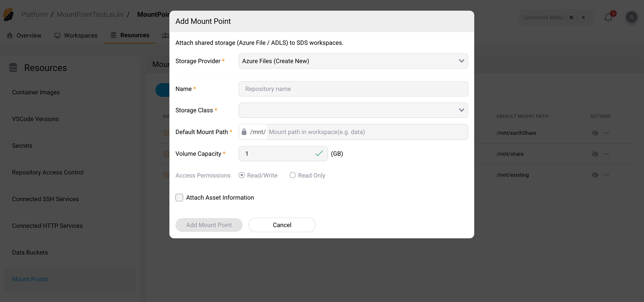
Task: Toggle visibility icon for /mnt/earthShare row
Action: (595, 133)
